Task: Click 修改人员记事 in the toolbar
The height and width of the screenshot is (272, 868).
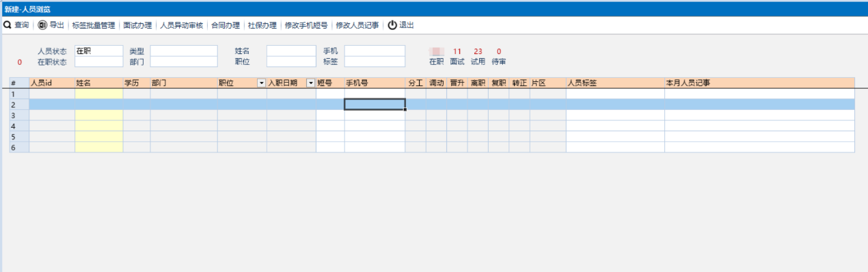Action: (357, 25)
